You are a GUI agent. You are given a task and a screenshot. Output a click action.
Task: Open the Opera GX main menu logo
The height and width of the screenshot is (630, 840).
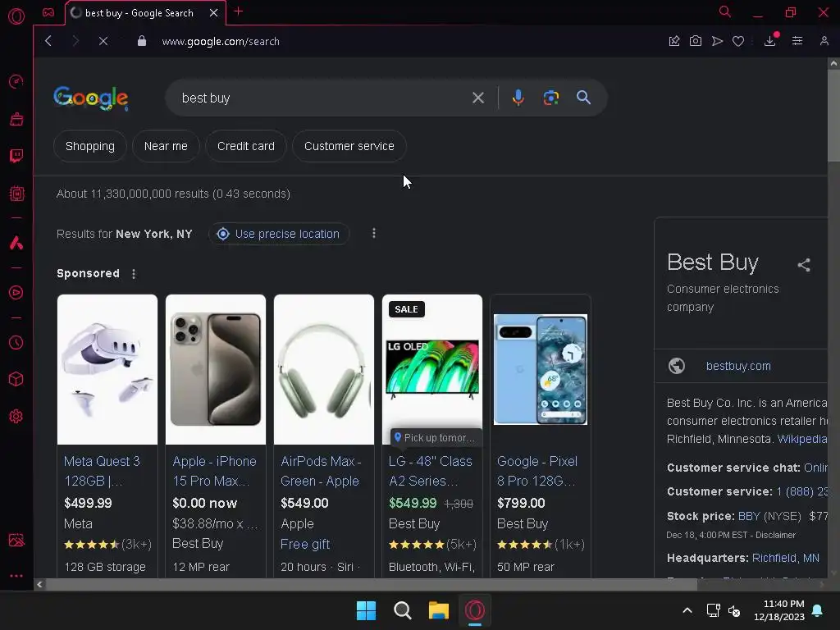click(16, 16)
